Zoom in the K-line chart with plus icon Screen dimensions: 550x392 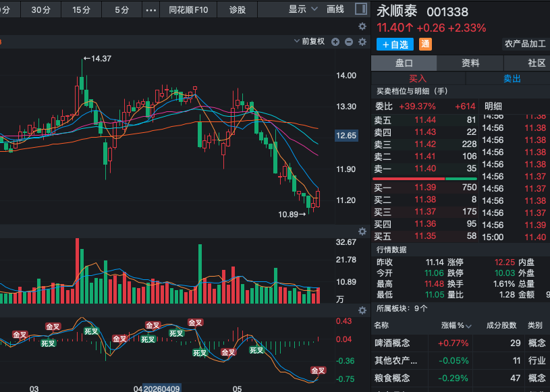pyautogui.click(x=335, y=42)
